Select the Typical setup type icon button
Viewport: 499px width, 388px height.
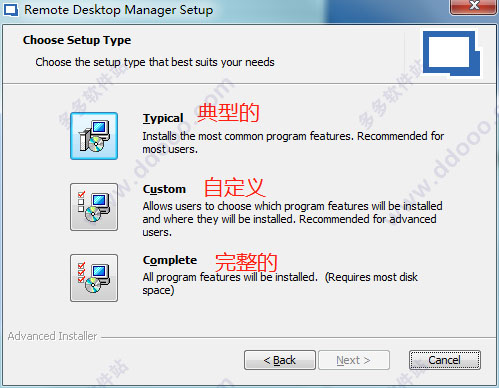tap(94, 136)
